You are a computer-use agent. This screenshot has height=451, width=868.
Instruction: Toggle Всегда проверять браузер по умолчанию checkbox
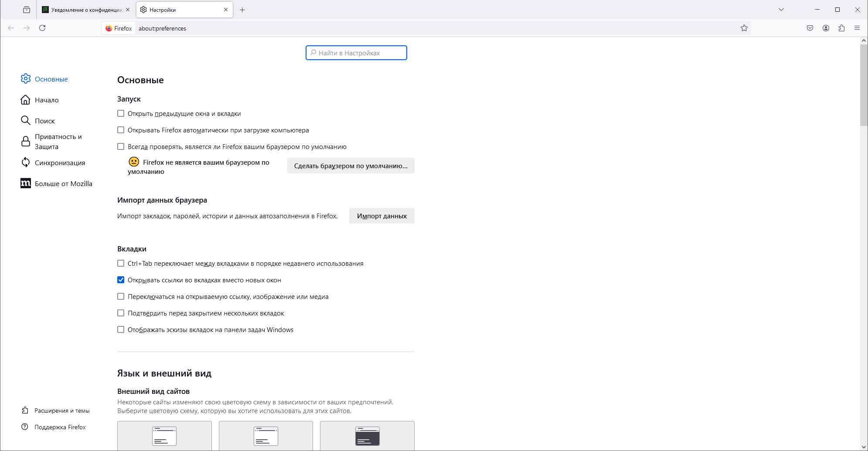point(121,146)
